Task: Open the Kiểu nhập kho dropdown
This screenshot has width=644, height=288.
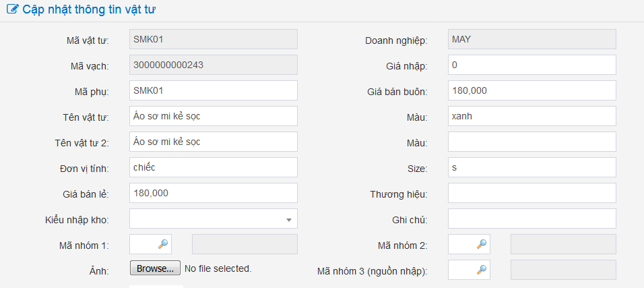Action: click(213, 219)
